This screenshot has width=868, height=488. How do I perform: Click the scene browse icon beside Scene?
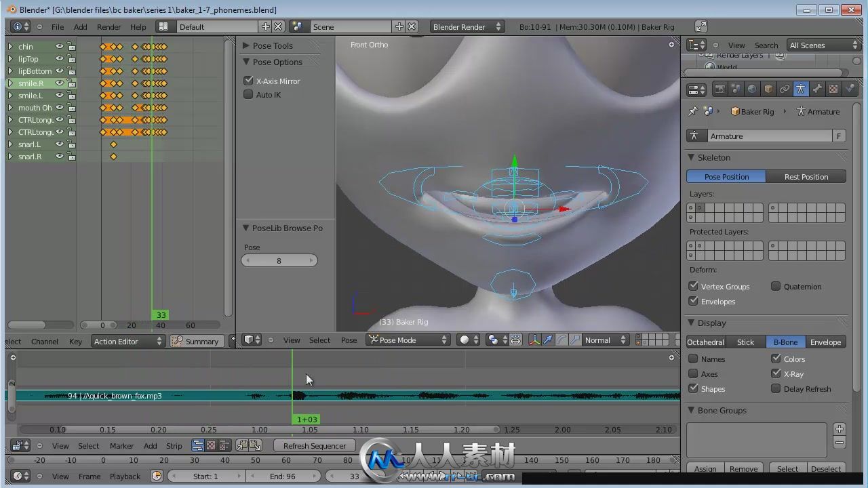(x=297, y=26)
